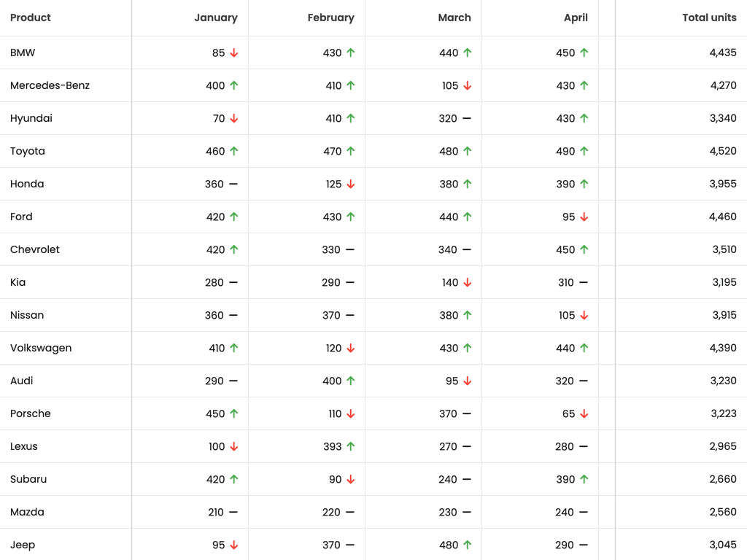Click the green up arrow in Jeep's March cell
The image size is (747, 560).
click(468, 545)
